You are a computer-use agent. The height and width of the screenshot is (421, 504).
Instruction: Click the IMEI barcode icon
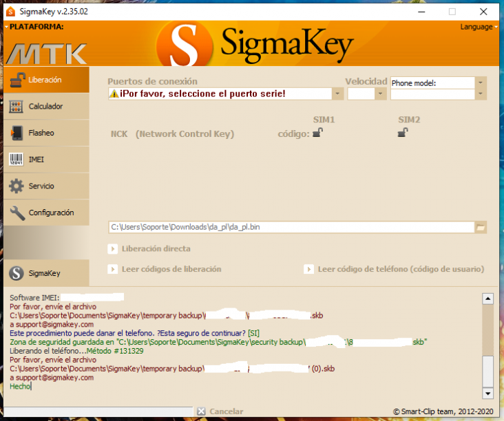click(16, 160)
